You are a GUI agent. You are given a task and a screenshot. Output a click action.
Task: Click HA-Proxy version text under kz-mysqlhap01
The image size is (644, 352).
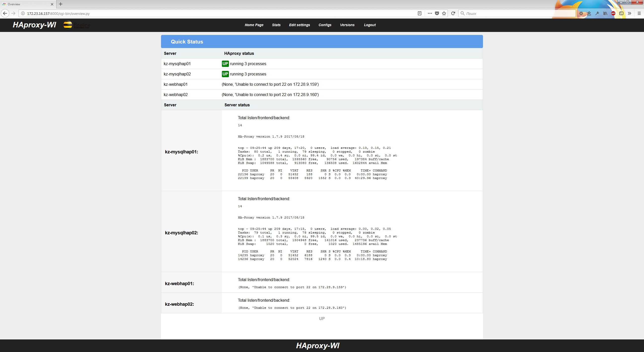pos(271,137)
